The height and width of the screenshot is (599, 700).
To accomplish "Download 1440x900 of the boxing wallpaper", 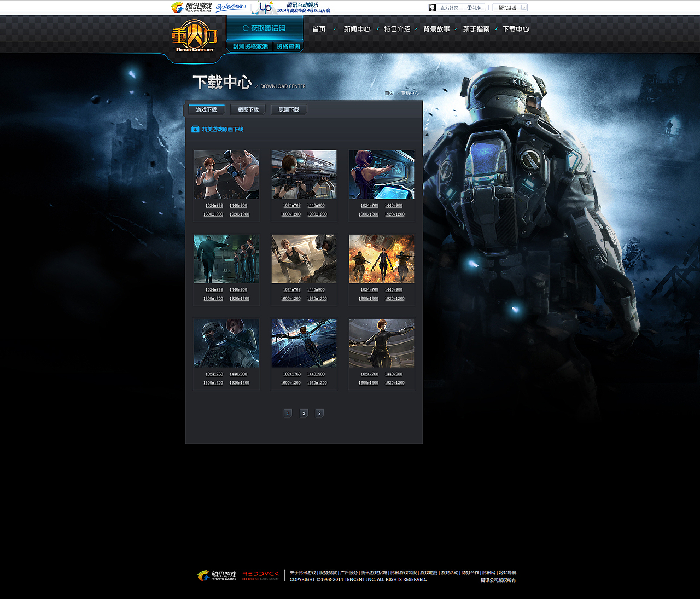I will pos(238,206).
